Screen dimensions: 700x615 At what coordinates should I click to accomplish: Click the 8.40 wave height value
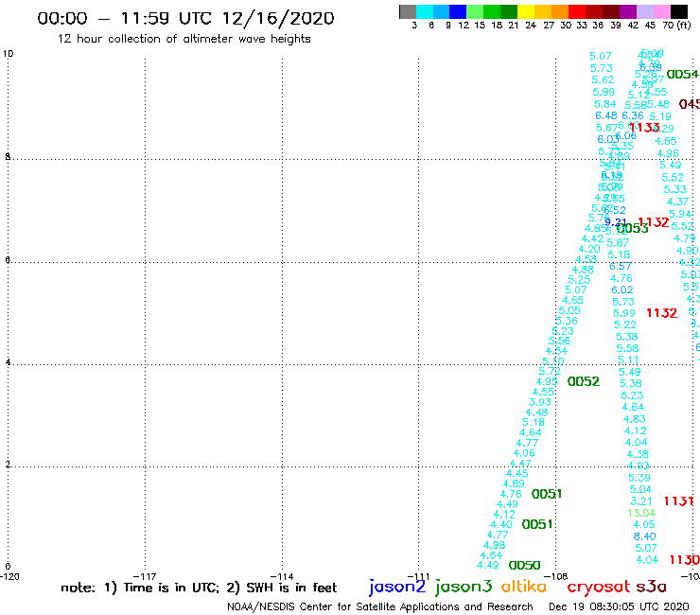click(x=644, y=536)
